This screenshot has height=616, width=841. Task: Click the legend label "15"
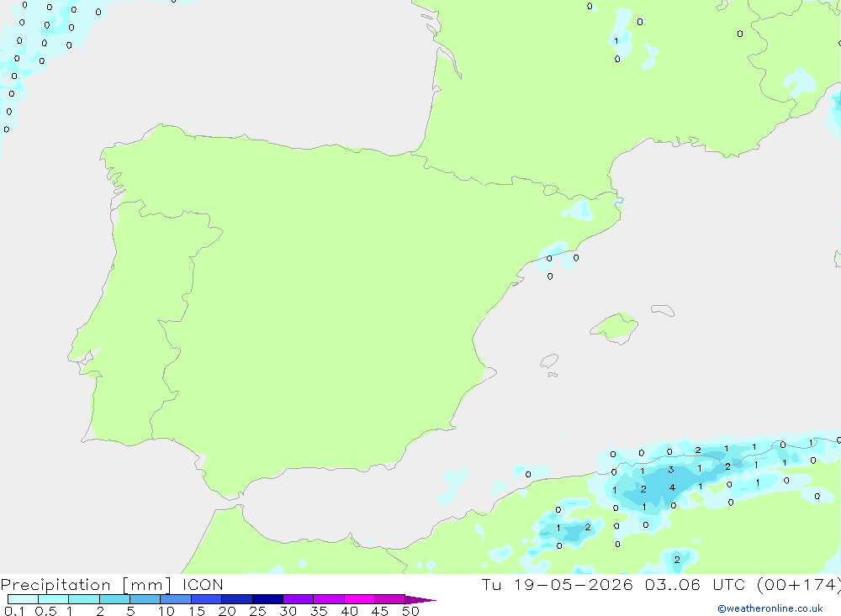(x=197, y=611)
